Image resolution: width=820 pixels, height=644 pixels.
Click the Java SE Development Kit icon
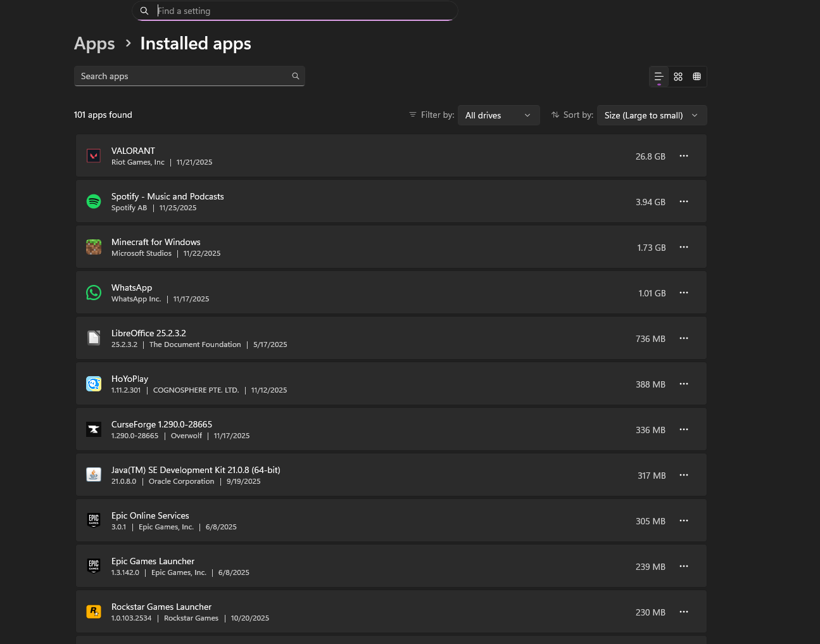click(94, 475)
